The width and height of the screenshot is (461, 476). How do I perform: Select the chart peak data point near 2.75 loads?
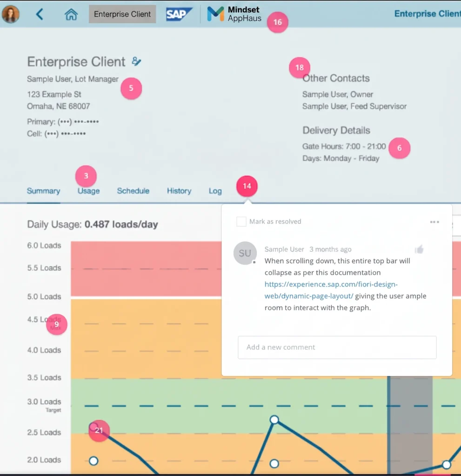274,420
